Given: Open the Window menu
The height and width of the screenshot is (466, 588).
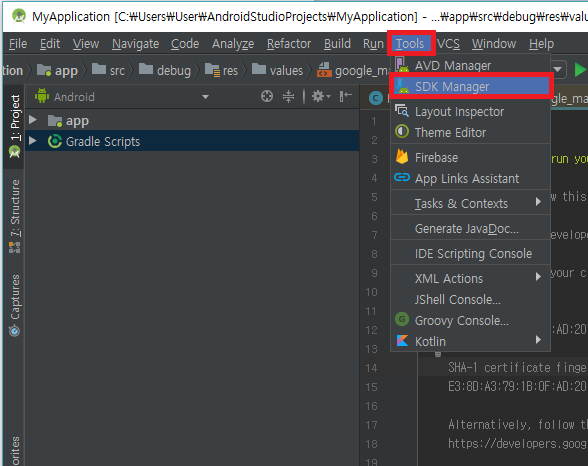Looking at the screenshot, I should tap(494, 44).
